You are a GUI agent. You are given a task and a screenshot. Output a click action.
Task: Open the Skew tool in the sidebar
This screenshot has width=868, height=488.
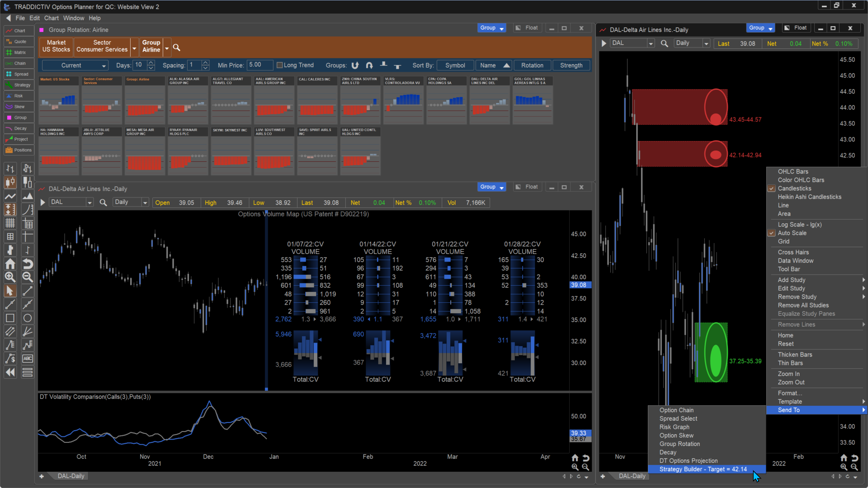click(19, 107)
